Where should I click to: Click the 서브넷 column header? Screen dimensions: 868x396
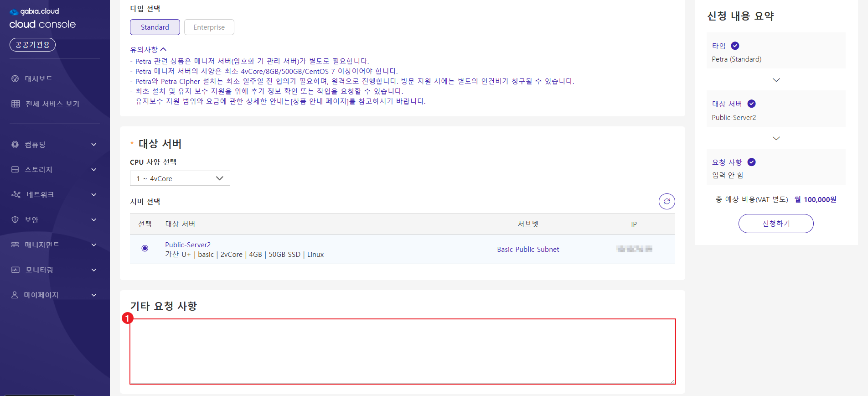click(528, 224)
